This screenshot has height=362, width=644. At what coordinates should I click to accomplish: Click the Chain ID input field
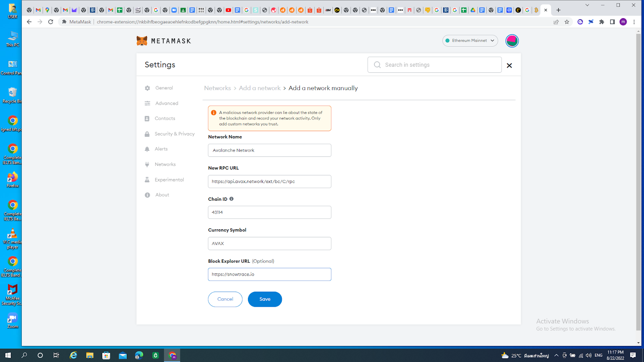tap(270, 212)
